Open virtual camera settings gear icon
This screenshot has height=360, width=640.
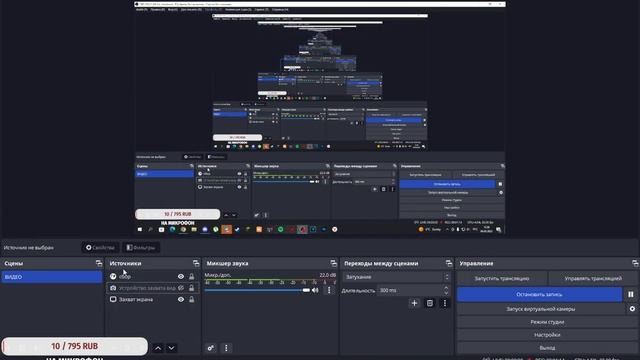pos(632,309)
